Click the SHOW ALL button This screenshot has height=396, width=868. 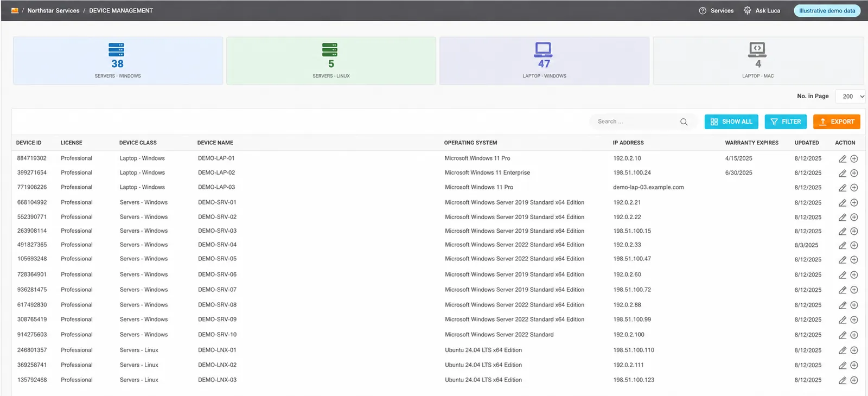point(731,122)
